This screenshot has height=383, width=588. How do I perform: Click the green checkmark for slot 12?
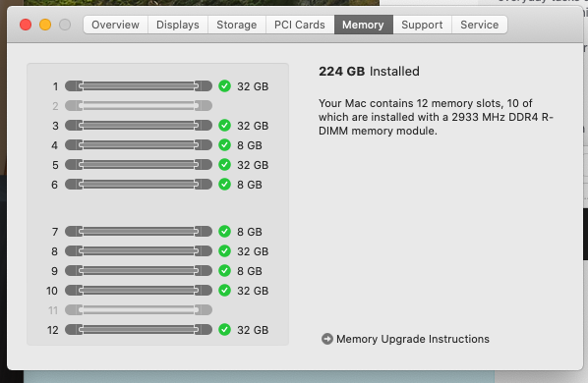tap(224, 330)
